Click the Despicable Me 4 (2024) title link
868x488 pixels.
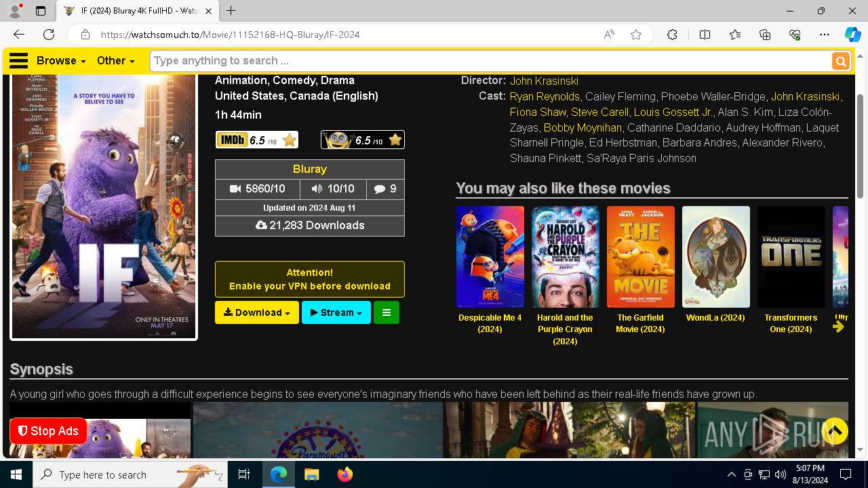tap(490, 323)
